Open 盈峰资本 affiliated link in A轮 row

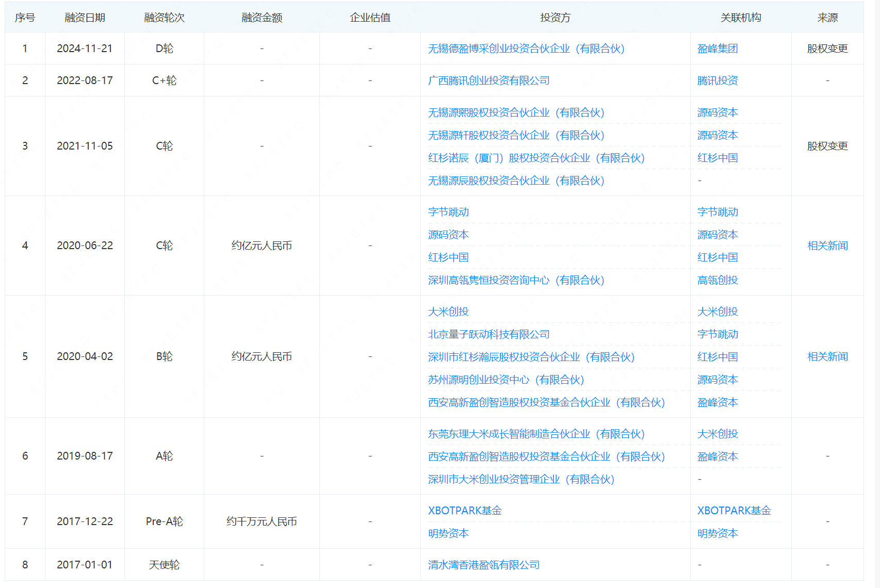point(718,456)
